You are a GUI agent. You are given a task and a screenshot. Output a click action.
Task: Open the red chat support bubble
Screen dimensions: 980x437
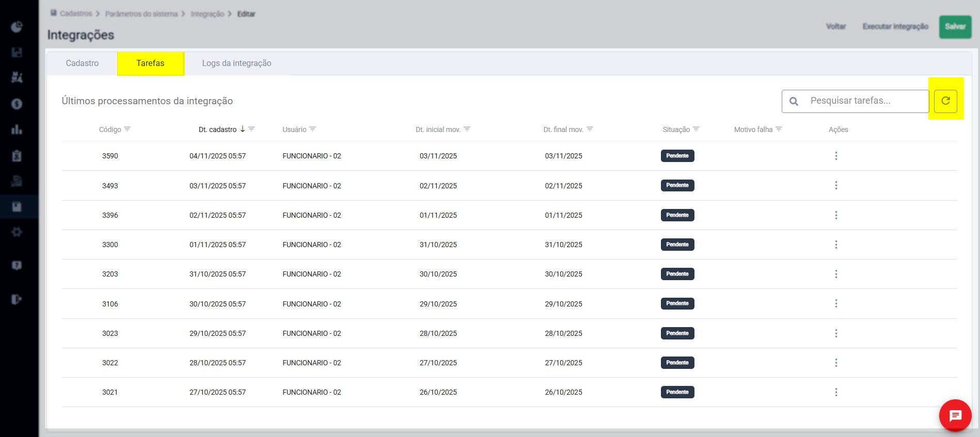click(955, 415)
